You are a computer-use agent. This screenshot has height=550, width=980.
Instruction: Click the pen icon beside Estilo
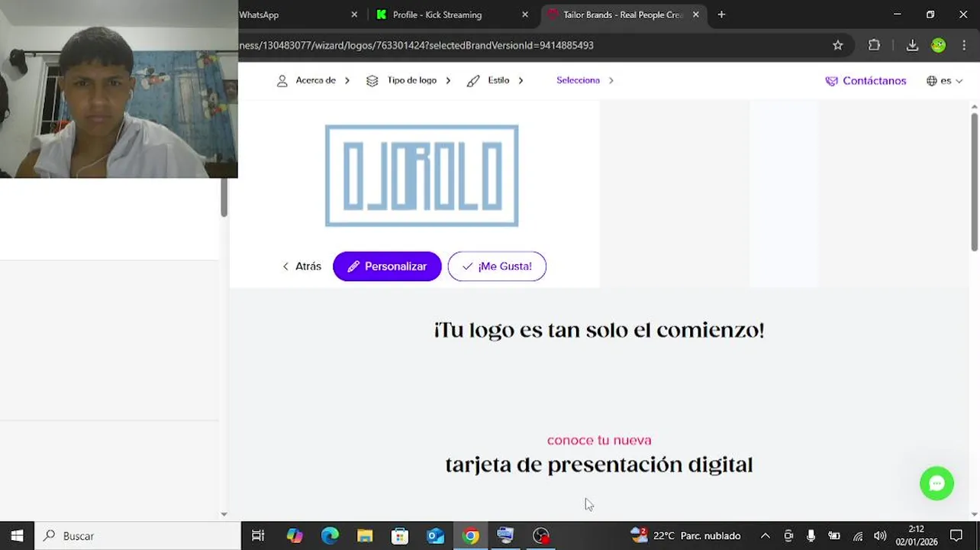[x=473, y=80]
